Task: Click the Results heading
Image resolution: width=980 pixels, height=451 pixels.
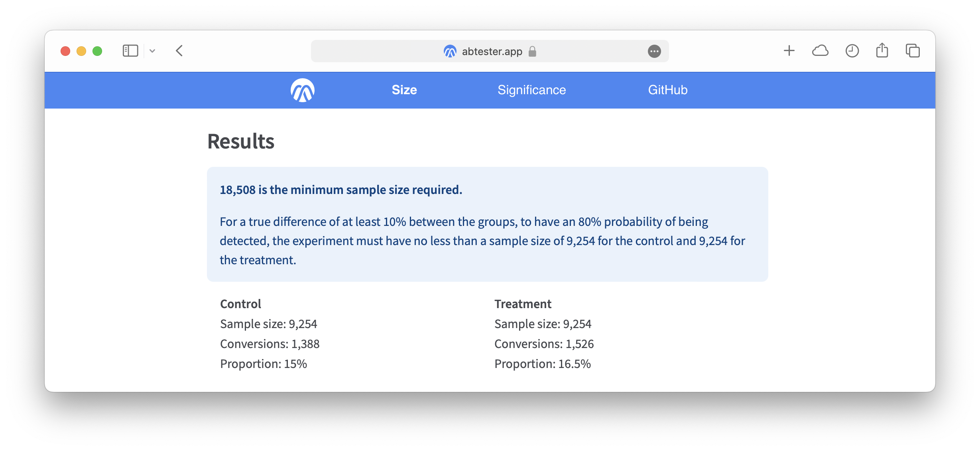Action: 241,141
